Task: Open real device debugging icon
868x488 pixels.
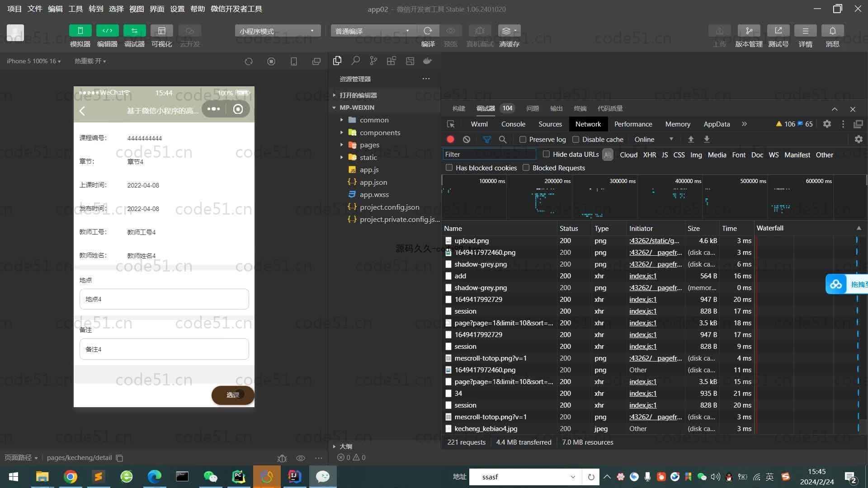Action: pyautogui.click(x=480, y=31)
